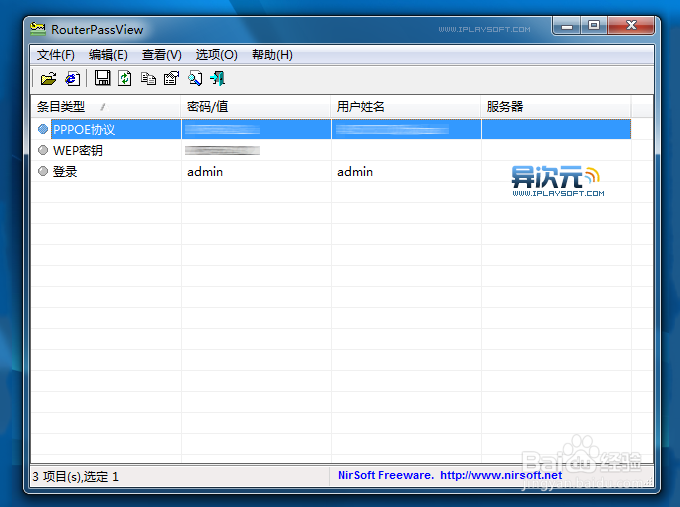Click the admin password value cell
The width and height of the screenshot is (680, 507).
pos(205,172)
